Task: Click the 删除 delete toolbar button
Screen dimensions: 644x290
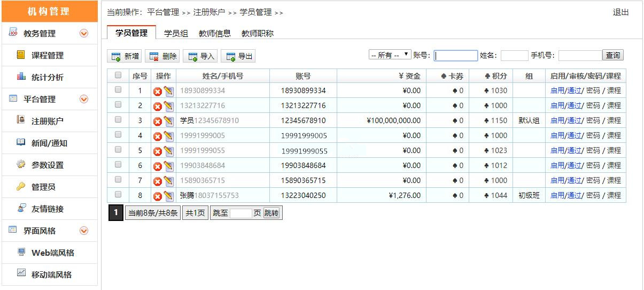Action: [162, 56]
